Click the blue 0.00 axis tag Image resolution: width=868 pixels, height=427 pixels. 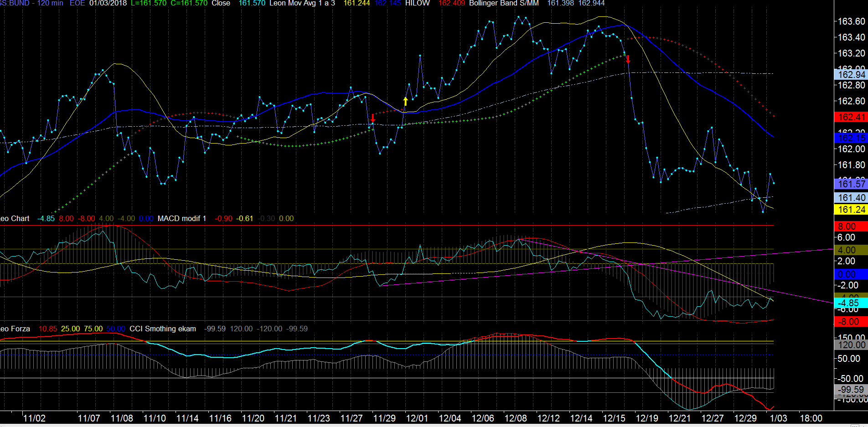coord(851,274)
